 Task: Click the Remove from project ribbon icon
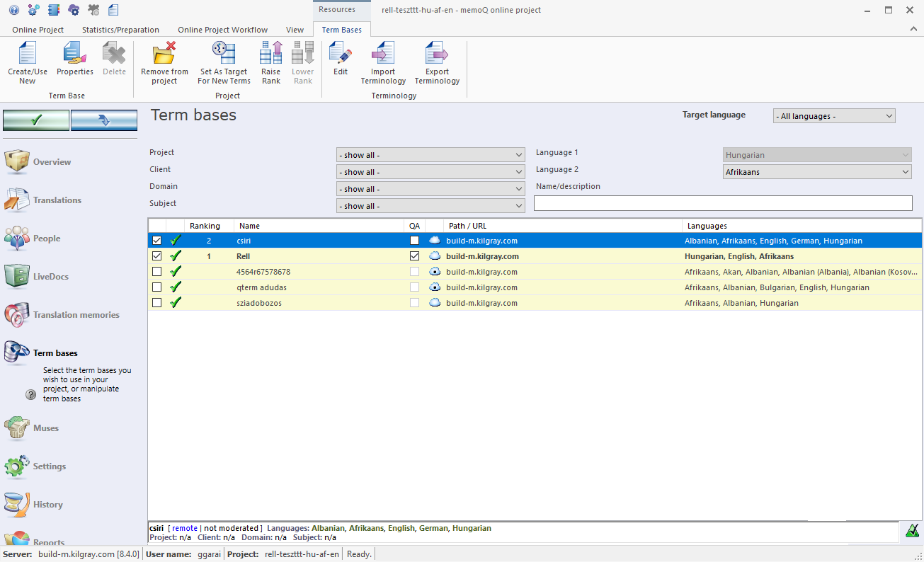coord(164,62)
